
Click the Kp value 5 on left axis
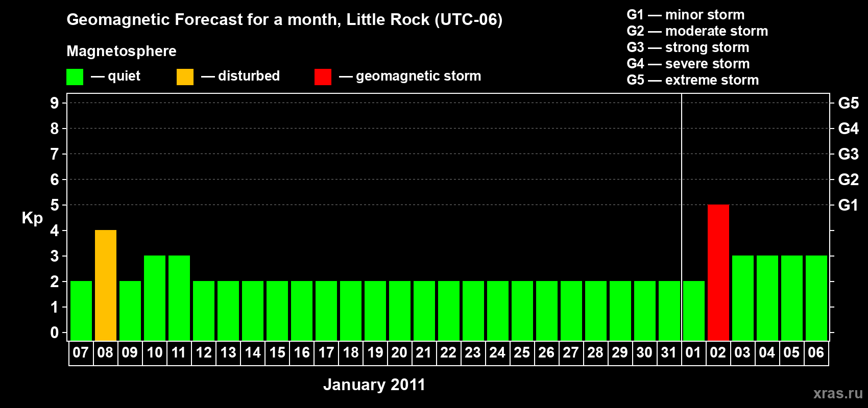tap(54, 205)
